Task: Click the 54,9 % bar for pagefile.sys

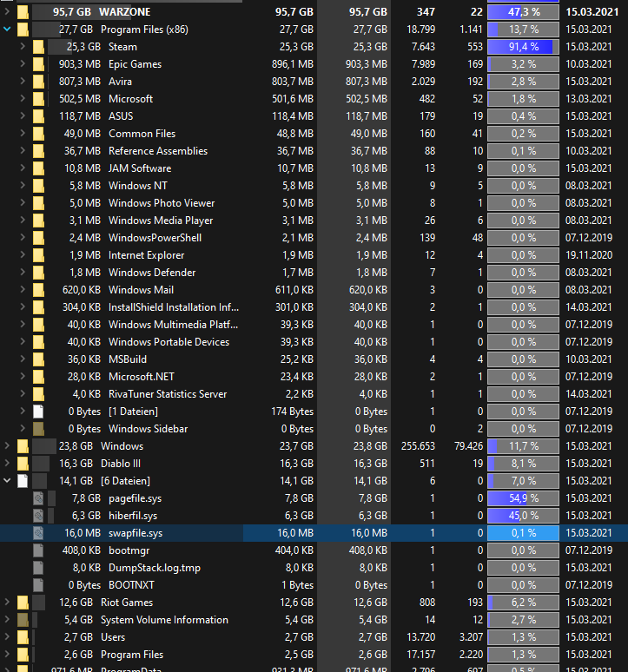Action: coord(524,498)
